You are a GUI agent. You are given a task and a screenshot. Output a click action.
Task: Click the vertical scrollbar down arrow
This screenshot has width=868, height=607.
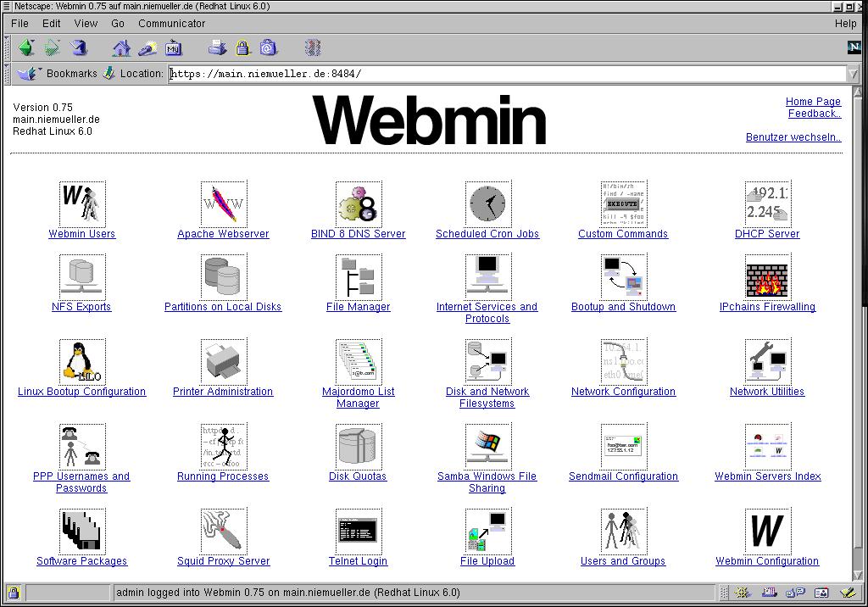[858, 576]
